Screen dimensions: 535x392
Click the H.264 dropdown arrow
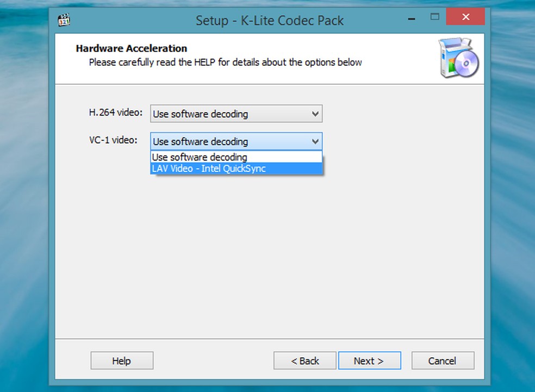(x=315, y=114)
